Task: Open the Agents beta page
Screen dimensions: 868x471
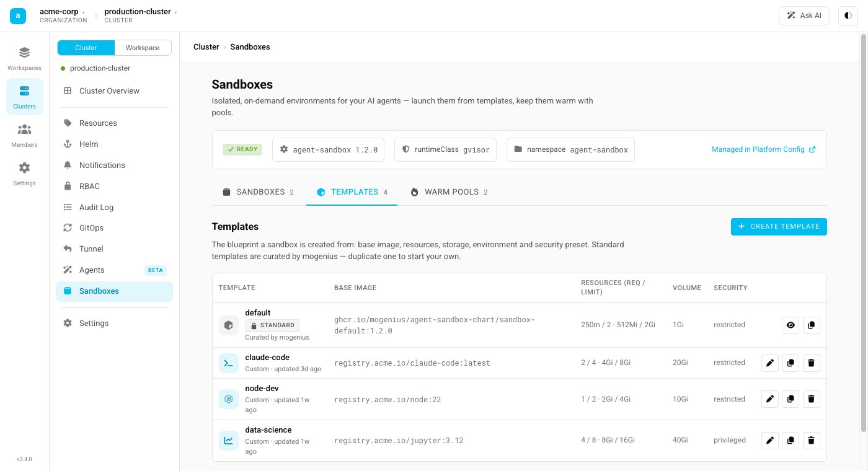Action: click(114, 270)
